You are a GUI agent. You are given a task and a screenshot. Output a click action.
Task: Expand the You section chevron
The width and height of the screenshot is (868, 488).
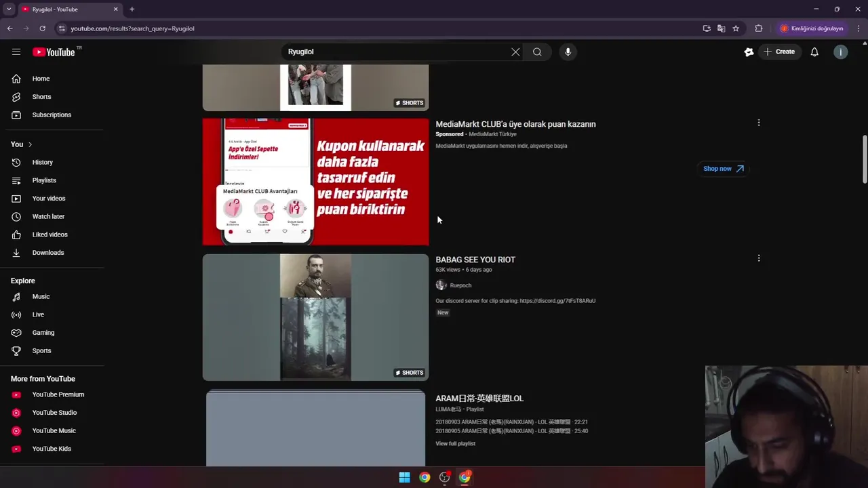30,144
